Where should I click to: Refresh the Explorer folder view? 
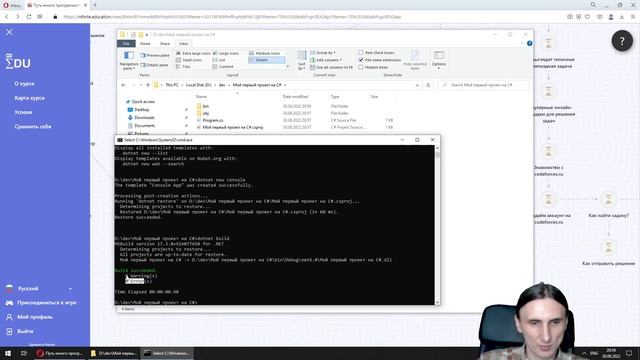pyautogui.click(x=428, y=85)
